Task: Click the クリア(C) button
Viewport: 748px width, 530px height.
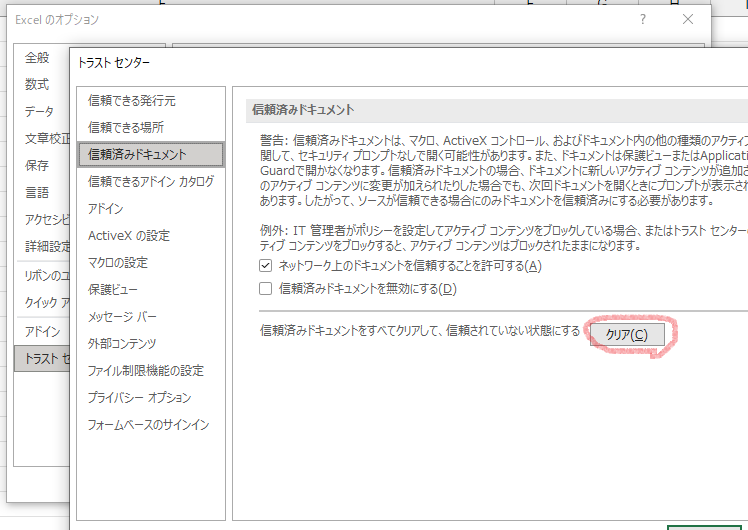Action: pos(627,334)
